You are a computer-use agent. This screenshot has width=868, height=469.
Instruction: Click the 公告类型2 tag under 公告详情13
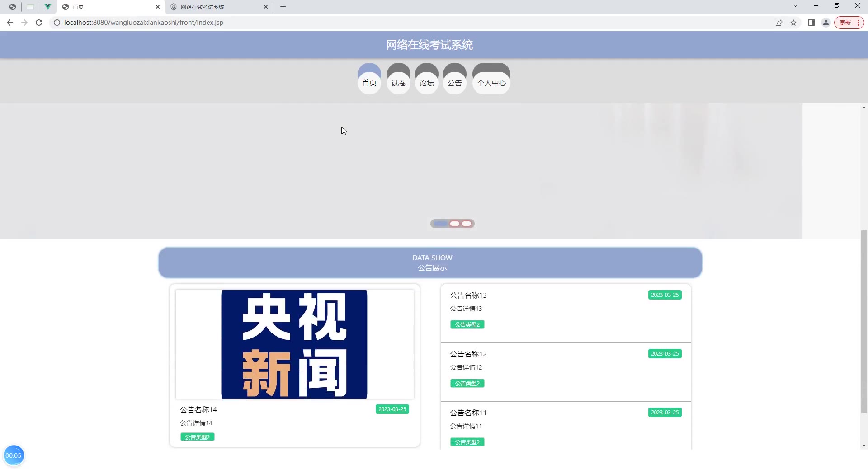coord(467,324)
